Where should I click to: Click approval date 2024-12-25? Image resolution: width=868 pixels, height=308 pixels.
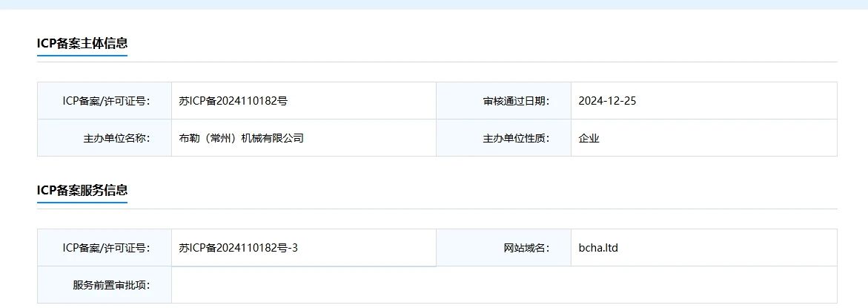[607, 101]
